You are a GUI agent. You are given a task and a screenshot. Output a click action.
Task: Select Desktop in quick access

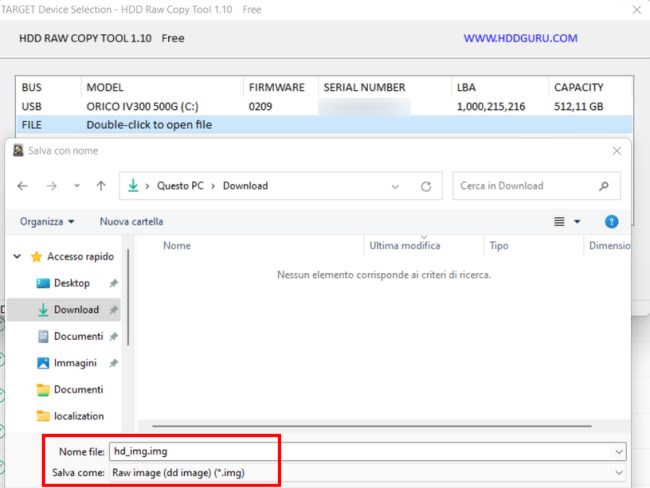coord(71,283)
